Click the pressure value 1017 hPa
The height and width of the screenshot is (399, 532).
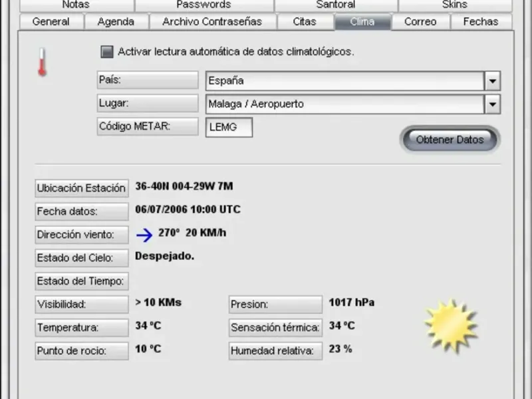352,303
